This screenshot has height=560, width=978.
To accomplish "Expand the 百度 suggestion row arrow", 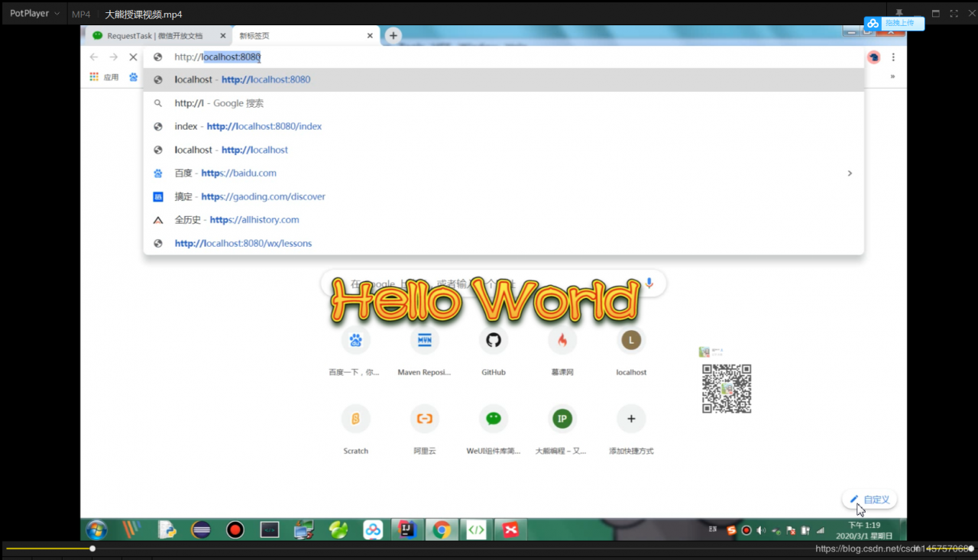I will pyautogui.click(x=850, y=173).
